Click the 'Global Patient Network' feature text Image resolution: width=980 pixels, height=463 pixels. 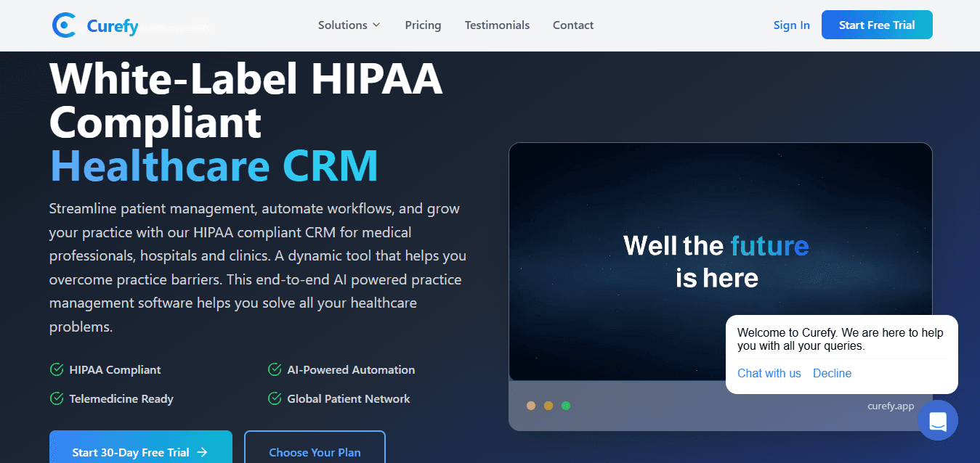[349, 398]
